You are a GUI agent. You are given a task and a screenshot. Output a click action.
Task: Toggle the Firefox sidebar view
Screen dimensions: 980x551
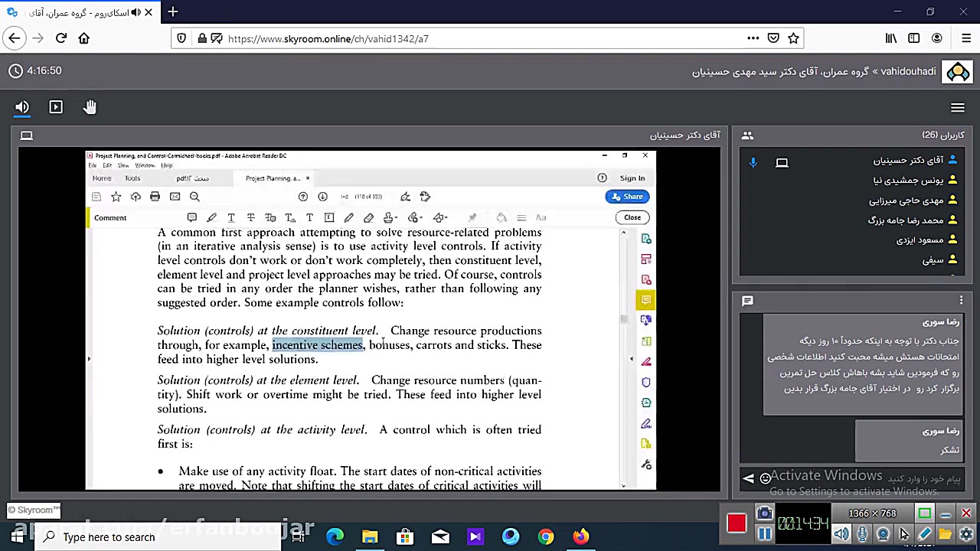click(x=913, y=38)
